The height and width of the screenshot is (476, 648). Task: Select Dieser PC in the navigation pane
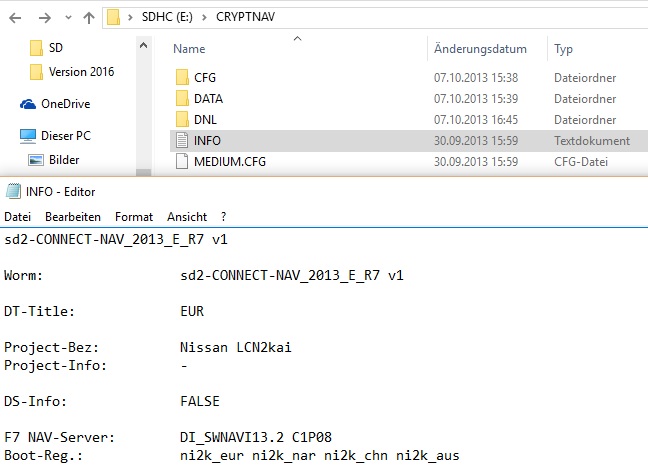pos(66,136)
